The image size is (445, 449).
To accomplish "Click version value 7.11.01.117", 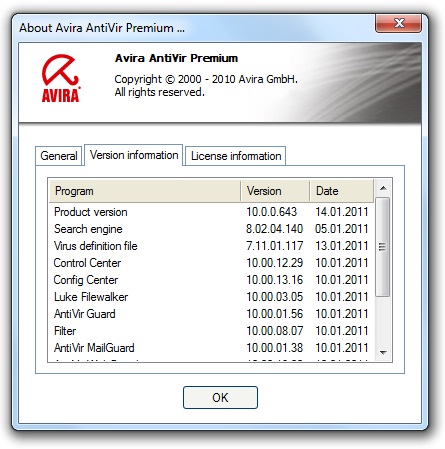I will [x=274, y=246].
